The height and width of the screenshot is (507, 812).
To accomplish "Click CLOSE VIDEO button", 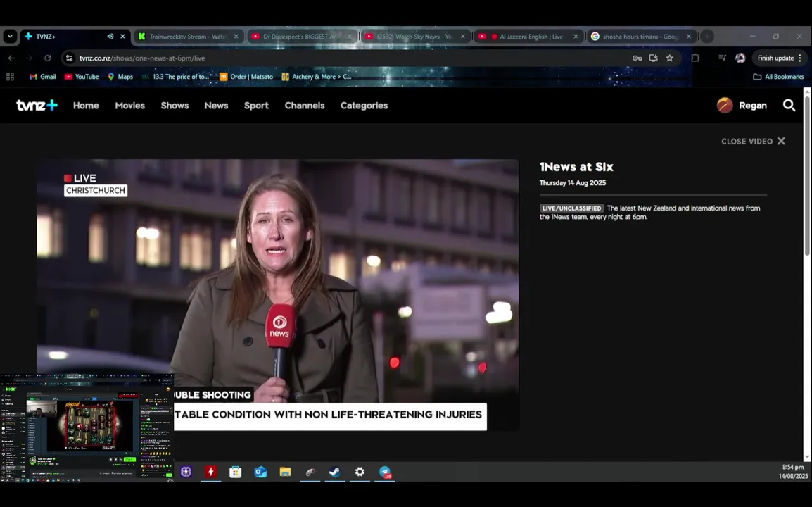I will click(x=754, y=141).
